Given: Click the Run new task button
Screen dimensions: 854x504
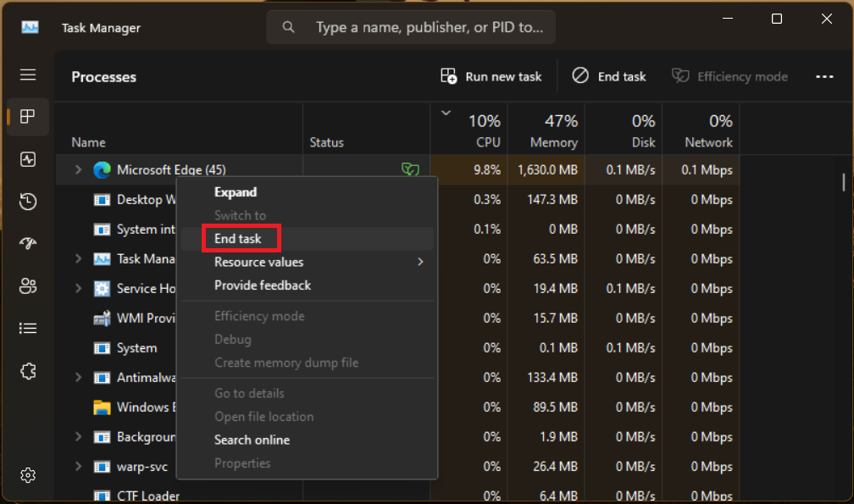Looking at the screenshot, I should point(491,76).
